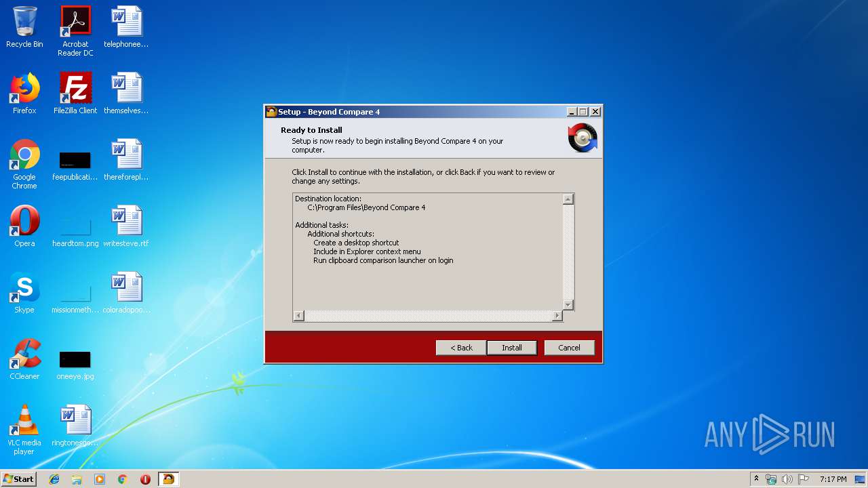This screenshot has width=868, height=488.
Task: Select the feepublicati file icon
Action: coord(75,164)
